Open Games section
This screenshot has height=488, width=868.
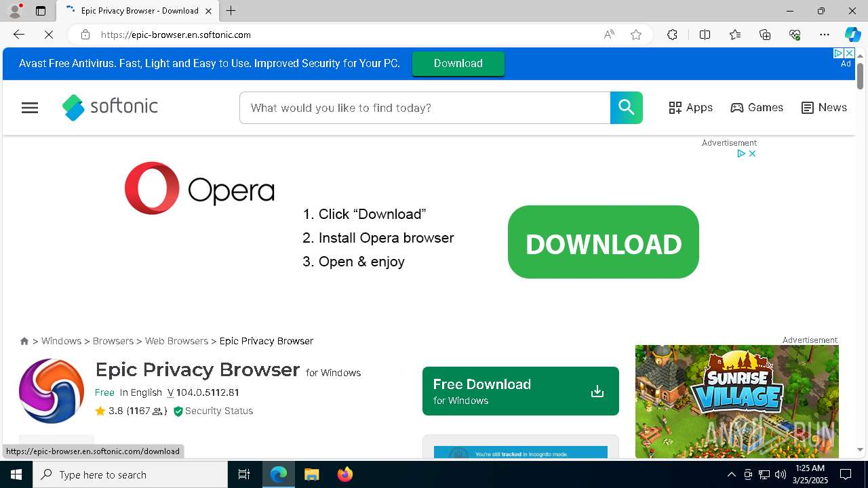click(x=757, y=108)
